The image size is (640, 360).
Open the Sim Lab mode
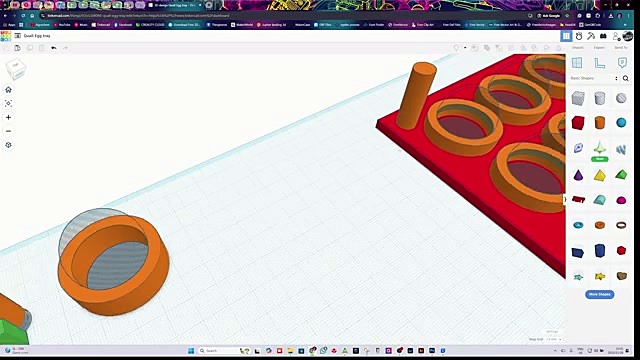pos(579,36)
